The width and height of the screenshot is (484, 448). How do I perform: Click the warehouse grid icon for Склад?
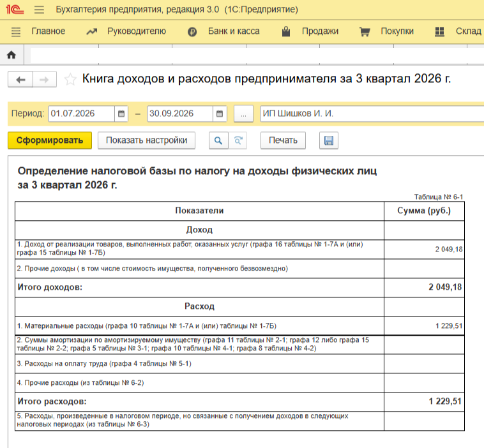439,32
